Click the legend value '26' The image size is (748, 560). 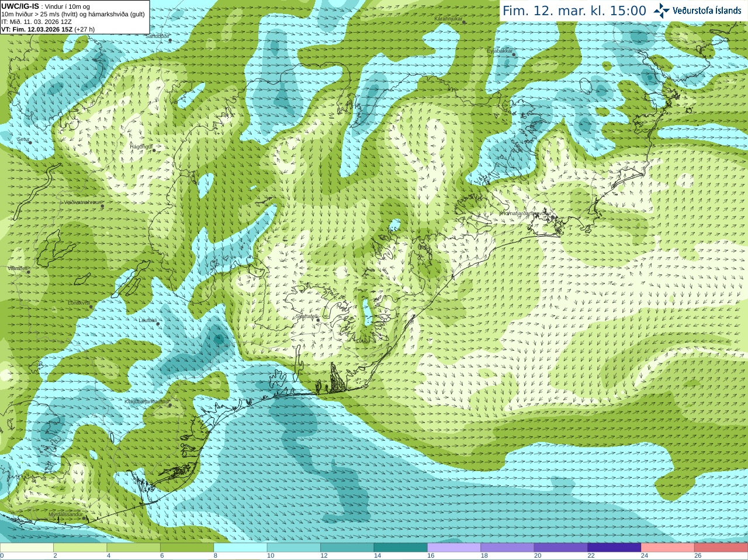[x=698, y=556]
